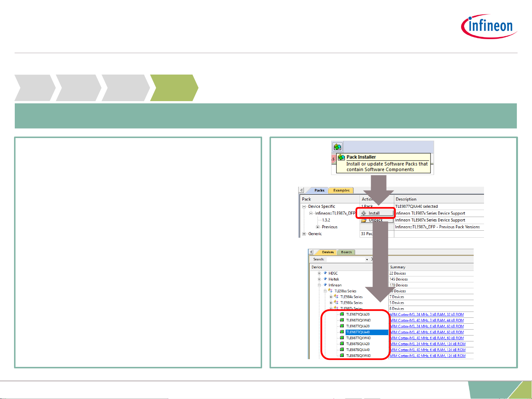Open summary link in the TLE9877QXA20 row
Image resolution: width=532 pixels, height=399 pixels.
point(427,326)
